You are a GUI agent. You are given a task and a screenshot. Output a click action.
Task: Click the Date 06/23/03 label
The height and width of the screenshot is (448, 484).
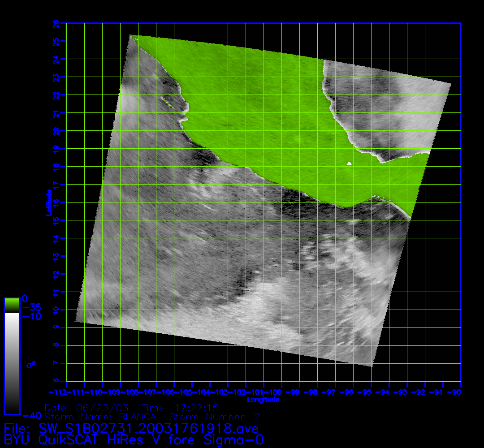coord(87,408)
